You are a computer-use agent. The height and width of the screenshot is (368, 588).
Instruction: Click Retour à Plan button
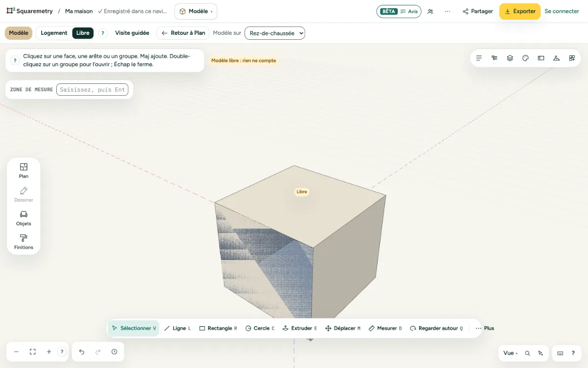183,33
